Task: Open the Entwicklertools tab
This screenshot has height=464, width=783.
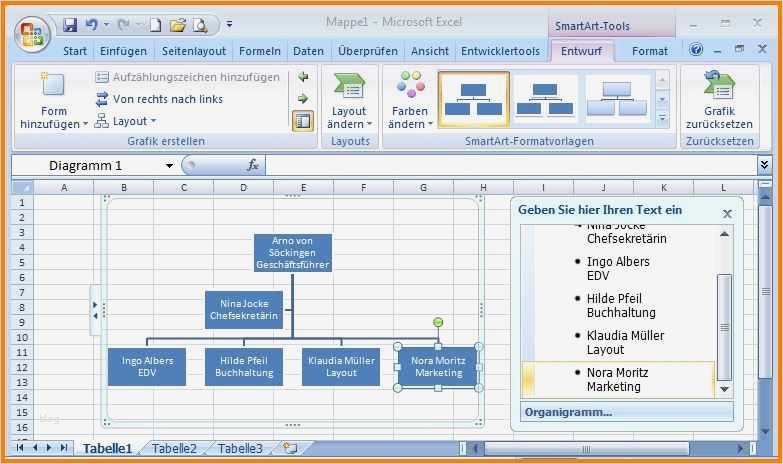Action: pyautogui.click(x=500, y=51)
